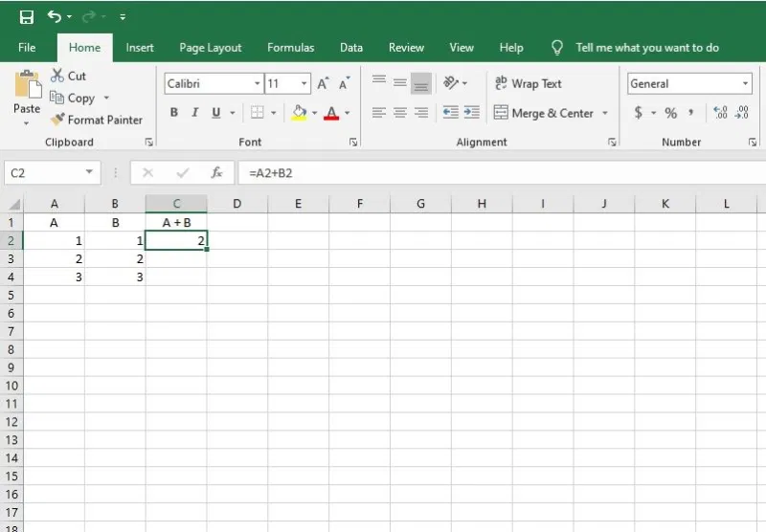Viewport: 766px width, 532px height.
Task: Click the Save icon in quick access toolbar
Action: click(x=27, y=17)
